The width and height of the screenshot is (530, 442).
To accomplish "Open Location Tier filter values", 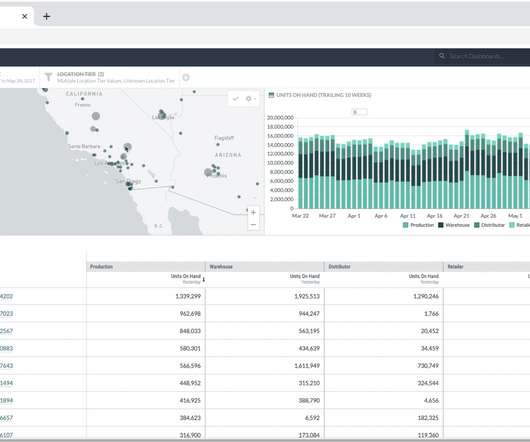I will (x=115, y=77).
